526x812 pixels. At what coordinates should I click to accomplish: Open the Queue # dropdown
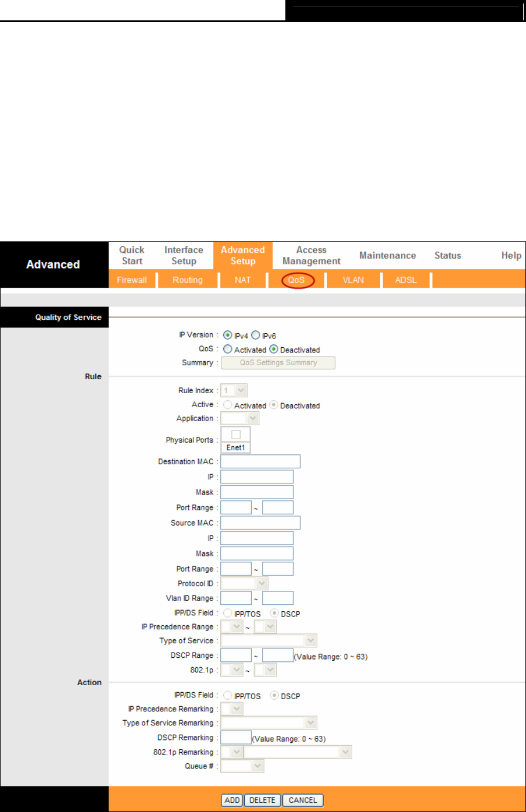243,766
